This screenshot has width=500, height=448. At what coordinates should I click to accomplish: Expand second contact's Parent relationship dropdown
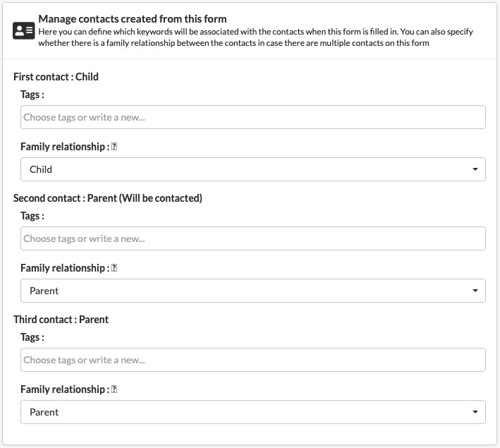253,291
